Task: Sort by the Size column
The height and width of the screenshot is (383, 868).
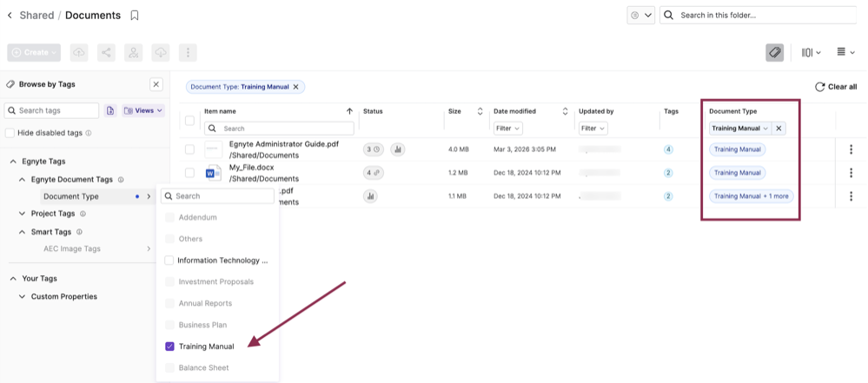Action: pos(480,111)
